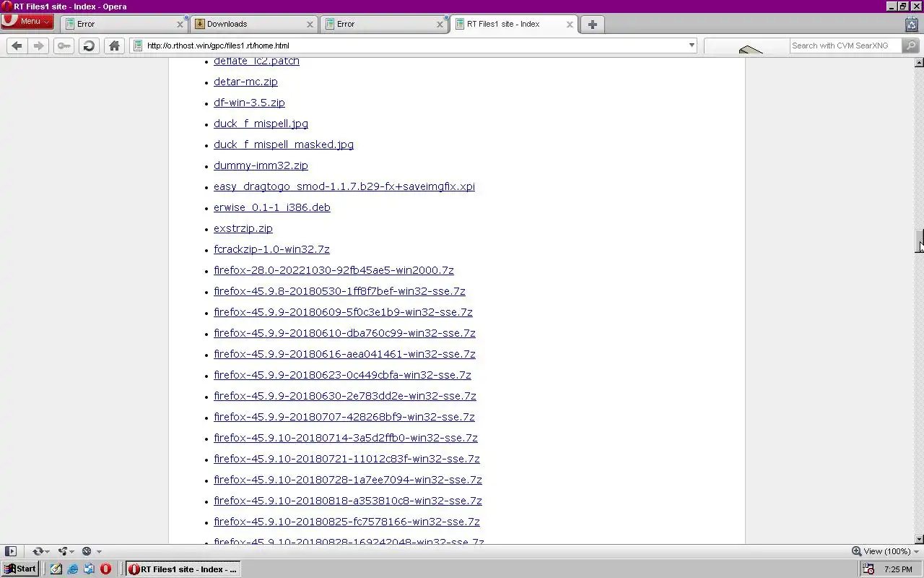The image size is (924, 578).
Task: Switch to the first Error tab
Action: [124, 24]
